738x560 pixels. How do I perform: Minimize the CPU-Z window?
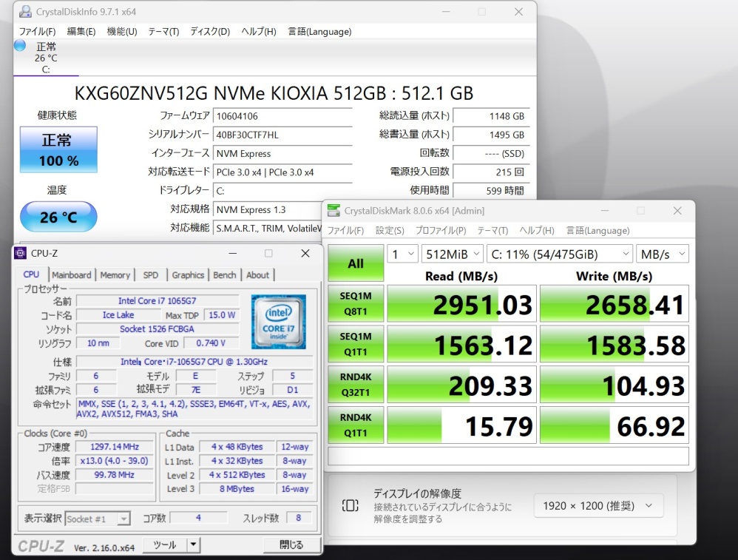pos(232,254)
